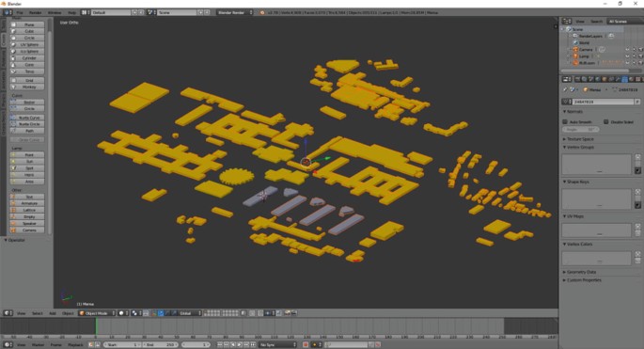The height and width of the screenshot is (349, 644).
Task: Add a Speaker object
Action: tap(27, 224)
